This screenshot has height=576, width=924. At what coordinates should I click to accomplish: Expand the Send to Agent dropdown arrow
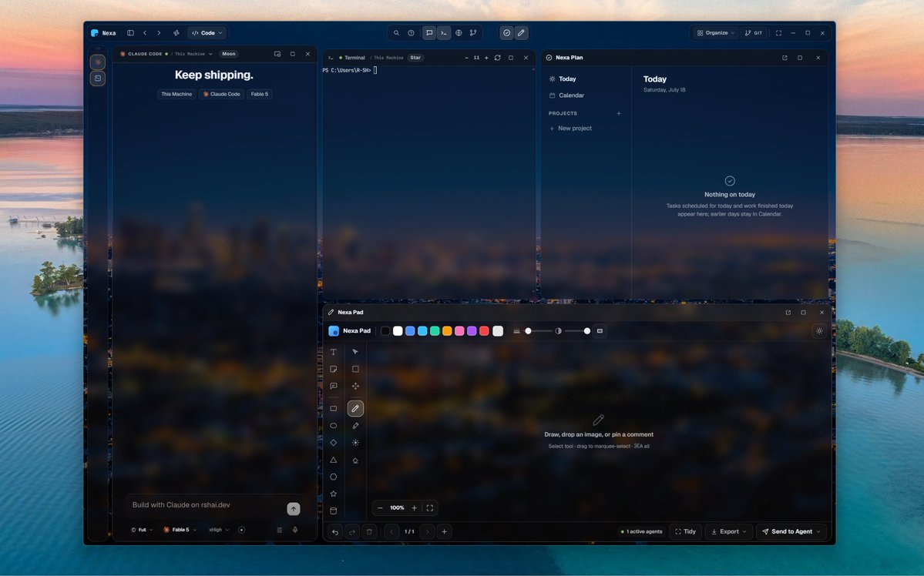(x=818, y=532)
